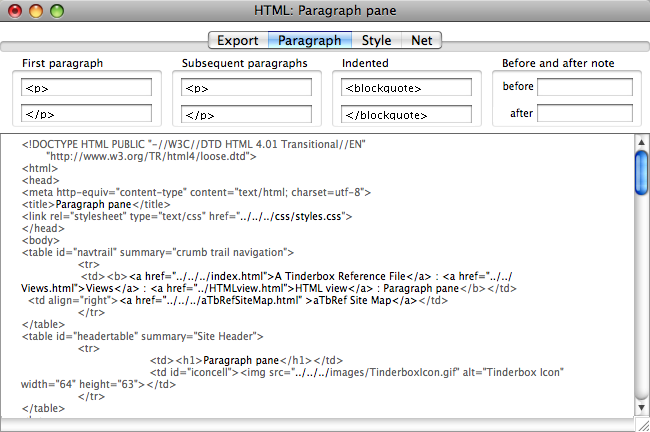Viewport: 650px width, 432px height.
Task: Click the 'TinderboxIcon.gif' img src line
Action: click(x=357, y=372)
